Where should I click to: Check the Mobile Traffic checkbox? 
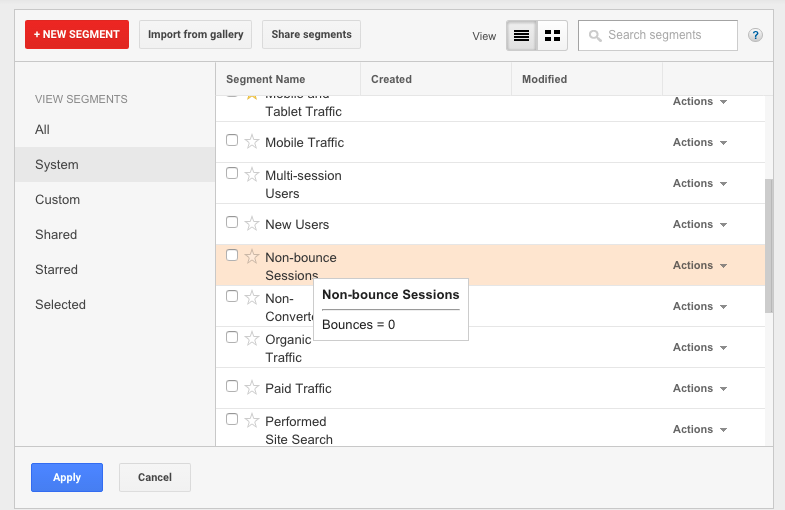coord(232,141)
